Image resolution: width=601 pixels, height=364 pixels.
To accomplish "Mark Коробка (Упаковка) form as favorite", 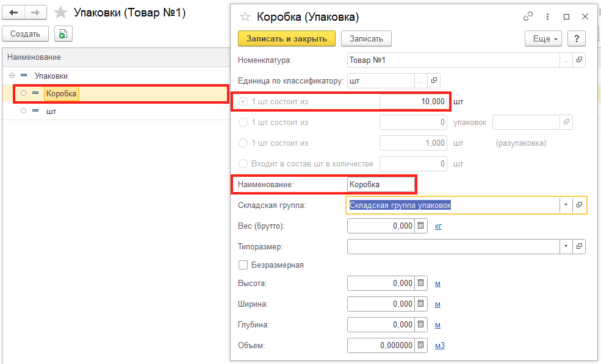I will point(245,17).
